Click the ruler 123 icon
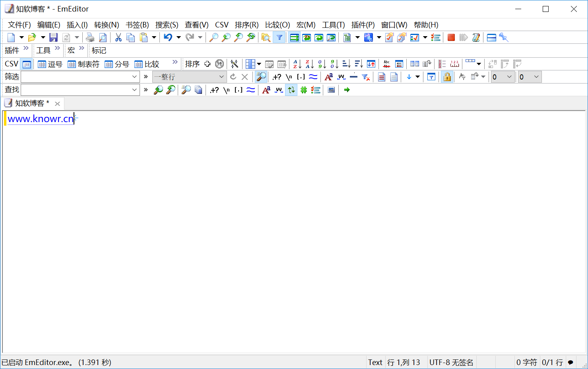 point(454,64)
